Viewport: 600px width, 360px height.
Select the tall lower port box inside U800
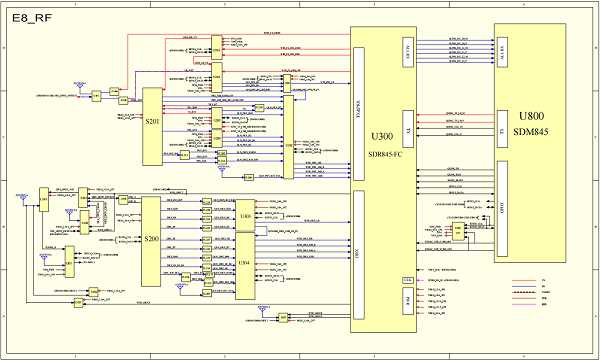click(502, 209)
